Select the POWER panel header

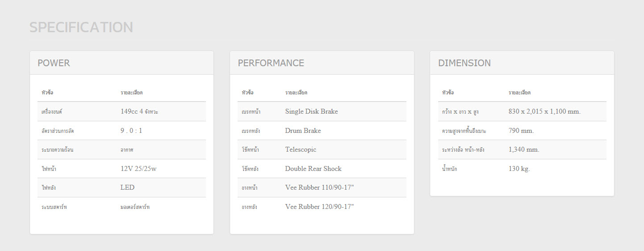pyautogui.click(x=121, y=63)
